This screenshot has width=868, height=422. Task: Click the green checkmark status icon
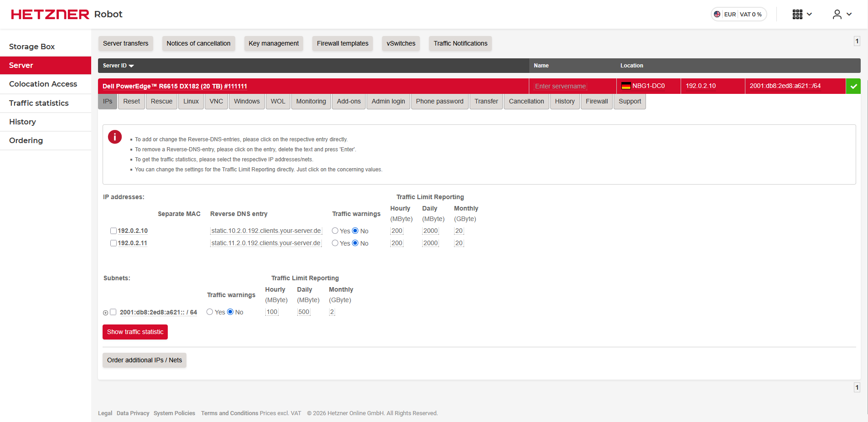click(853, 86)
